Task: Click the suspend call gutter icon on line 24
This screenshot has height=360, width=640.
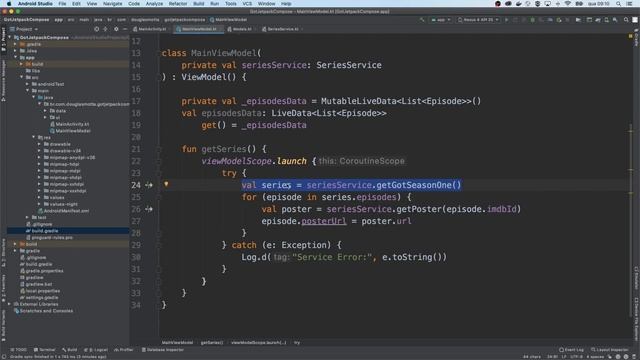Action: (x=149, y=185)
